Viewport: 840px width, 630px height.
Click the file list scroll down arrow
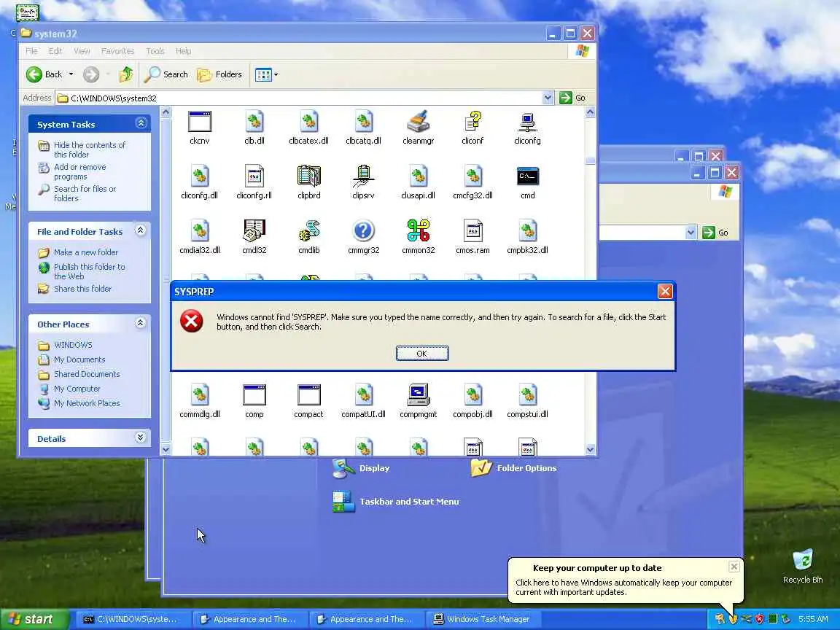tap(590, 449)
